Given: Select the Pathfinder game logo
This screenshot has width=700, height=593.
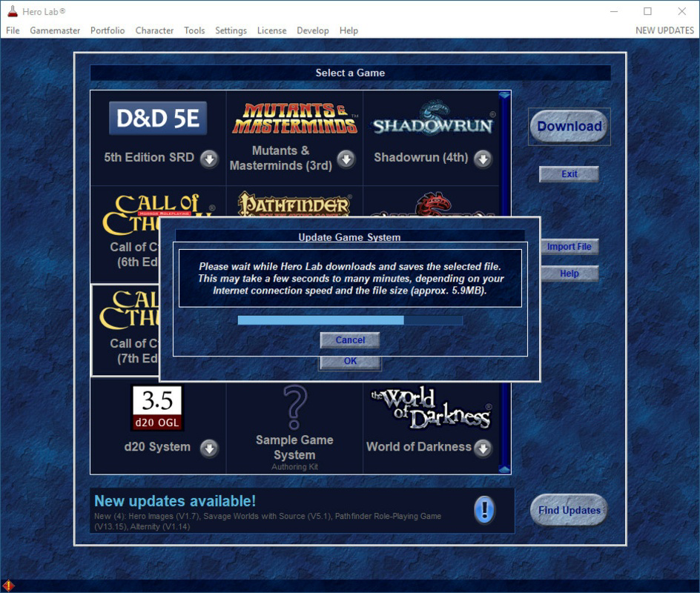Looking at the screenshot, I should click(294, 205).
